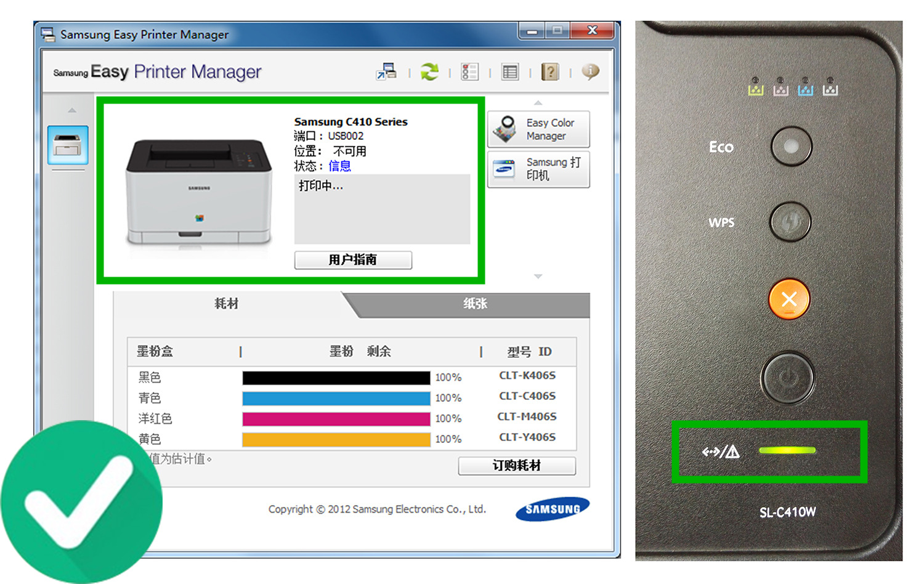Click the About information bubble icon
The height and width of the screenshot is (584, 924).
click(x=590, y=71)
